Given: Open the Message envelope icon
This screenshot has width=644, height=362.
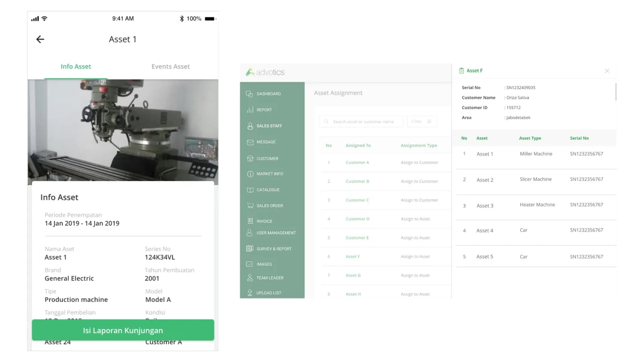Looking at the screenshot, I should pos(250,142).
